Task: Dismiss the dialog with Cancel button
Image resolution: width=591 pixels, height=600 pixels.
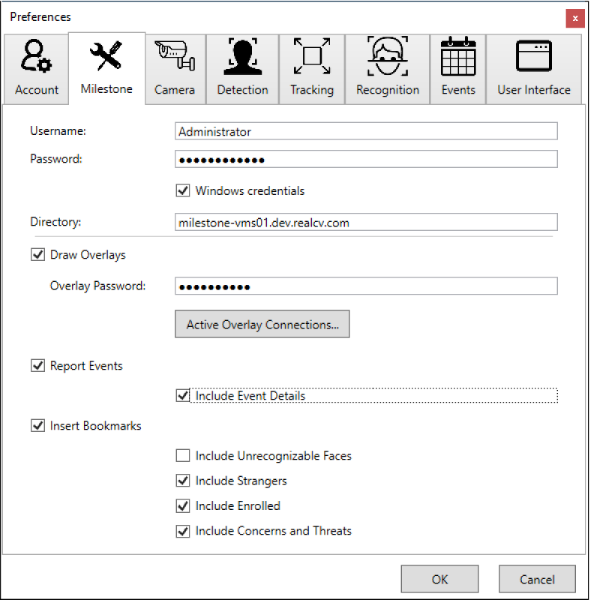Action: (x=537, y=579)
